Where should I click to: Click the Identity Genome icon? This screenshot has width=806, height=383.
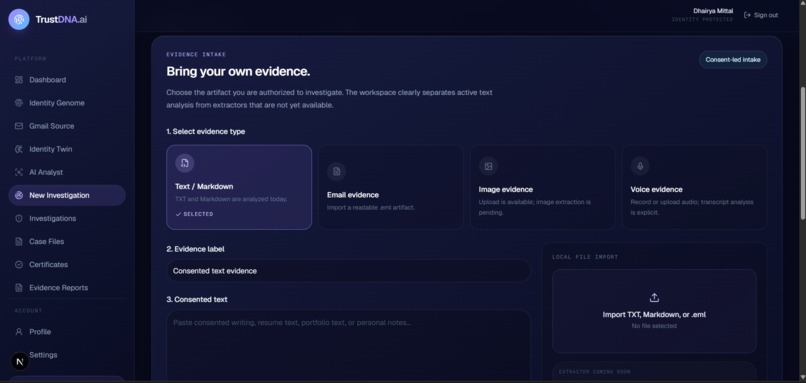point(19,103)
